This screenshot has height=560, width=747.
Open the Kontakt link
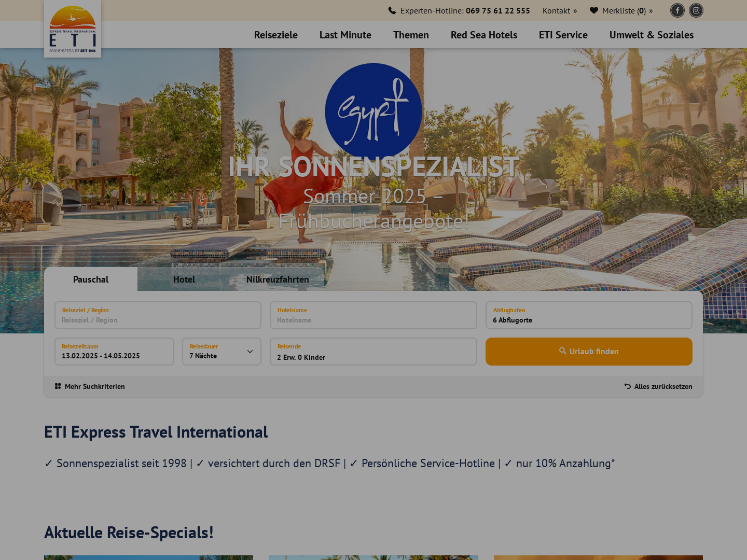tap(560, 10)
